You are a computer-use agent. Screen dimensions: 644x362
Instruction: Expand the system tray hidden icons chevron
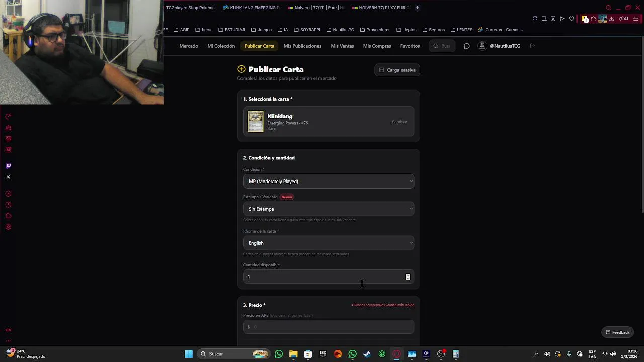point(536,354)
